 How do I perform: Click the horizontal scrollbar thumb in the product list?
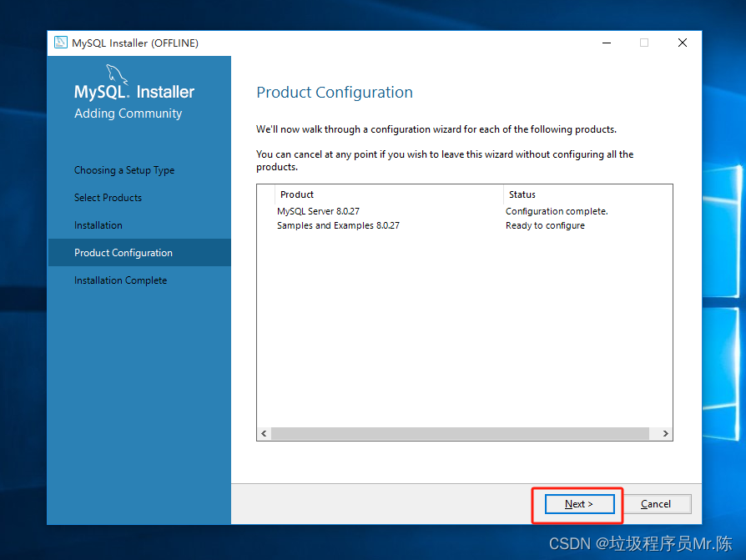tap(460, 433)
